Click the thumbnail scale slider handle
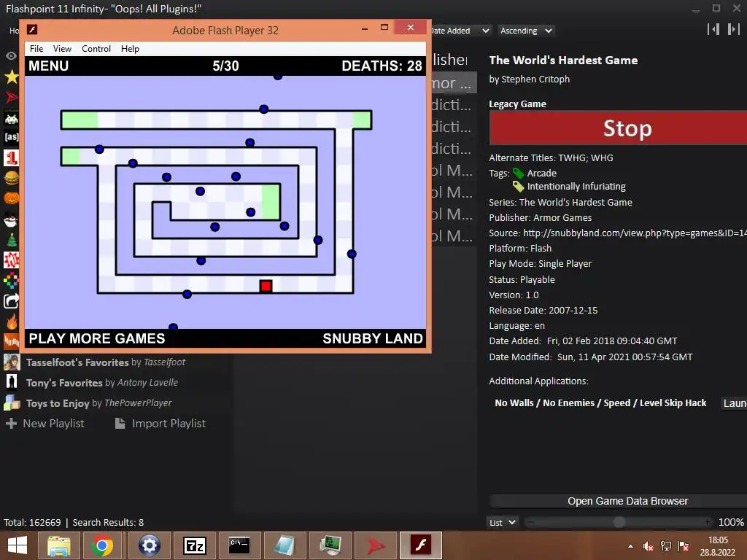This screenshot has height=560, width=747. pyautogui.click(x=619, y=522)
